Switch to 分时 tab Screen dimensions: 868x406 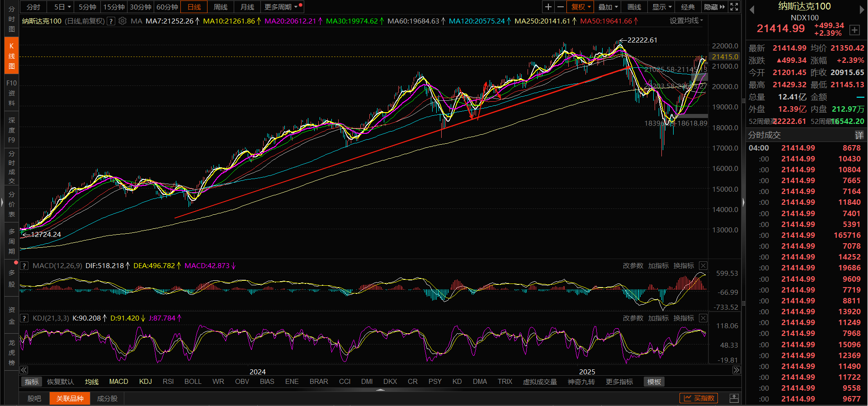(x=33, y=7)
